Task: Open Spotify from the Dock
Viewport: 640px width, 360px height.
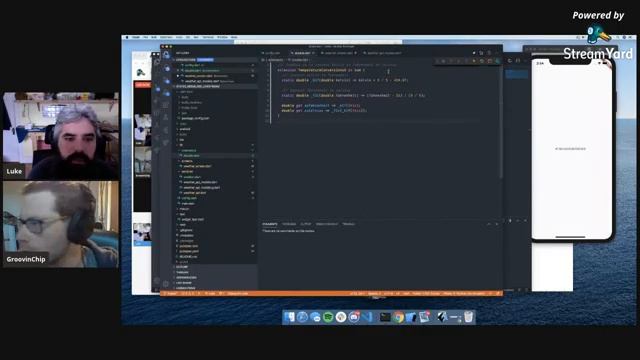Action: pos(328,317)
